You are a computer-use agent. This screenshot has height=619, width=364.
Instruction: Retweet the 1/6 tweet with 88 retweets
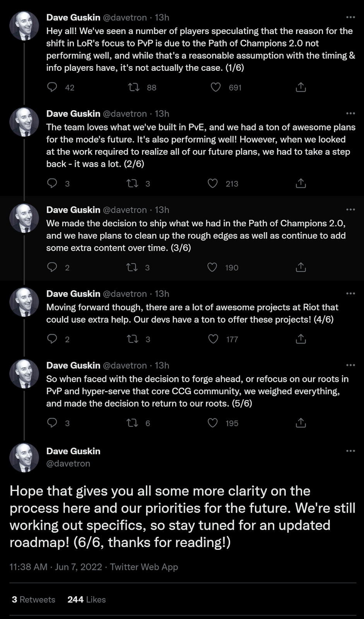coord(134,87)
